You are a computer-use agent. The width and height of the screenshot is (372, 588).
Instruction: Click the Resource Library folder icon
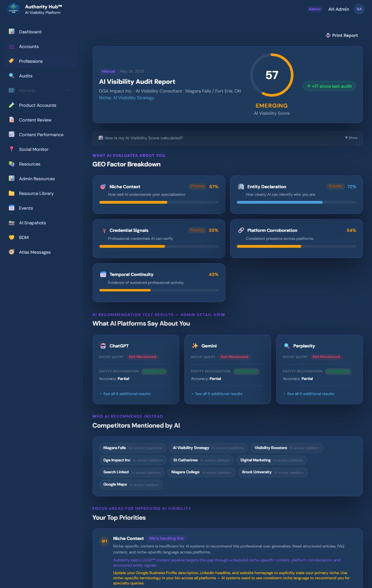12,193
